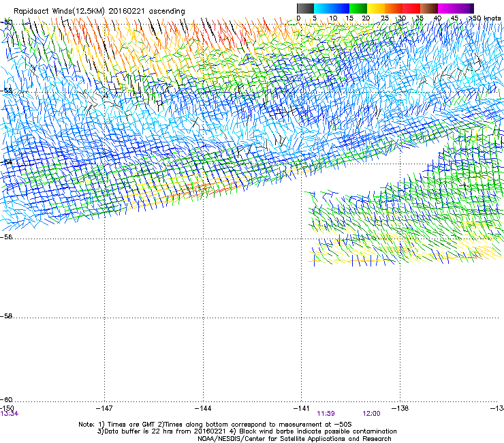Click the '>50 knots' legend label
Screen dimensions: 504x443
pos(484,18)
